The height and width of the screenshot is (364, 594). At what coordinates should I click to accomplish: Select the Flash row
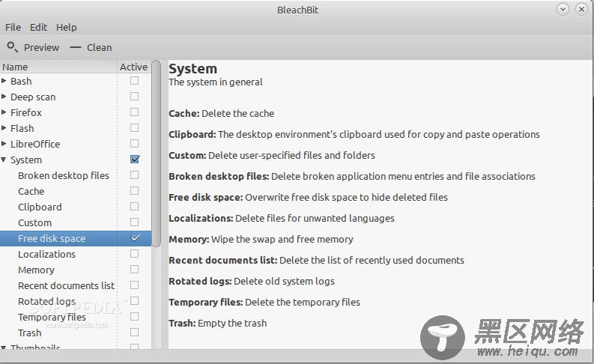pyautogui.click(x=76, y=128)
